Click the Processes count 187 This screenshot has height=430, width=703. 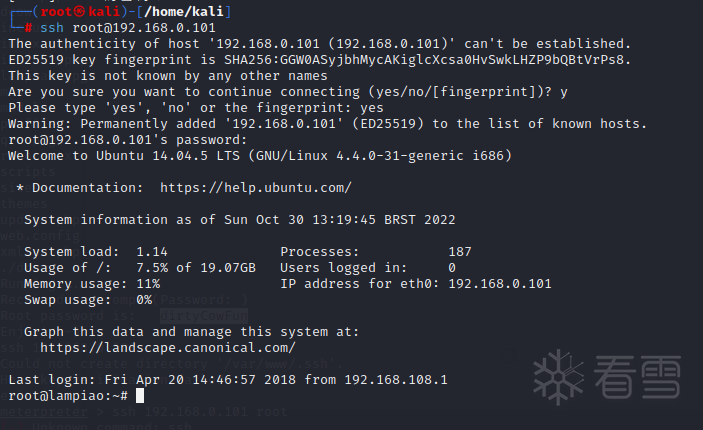tap(460, 251)
